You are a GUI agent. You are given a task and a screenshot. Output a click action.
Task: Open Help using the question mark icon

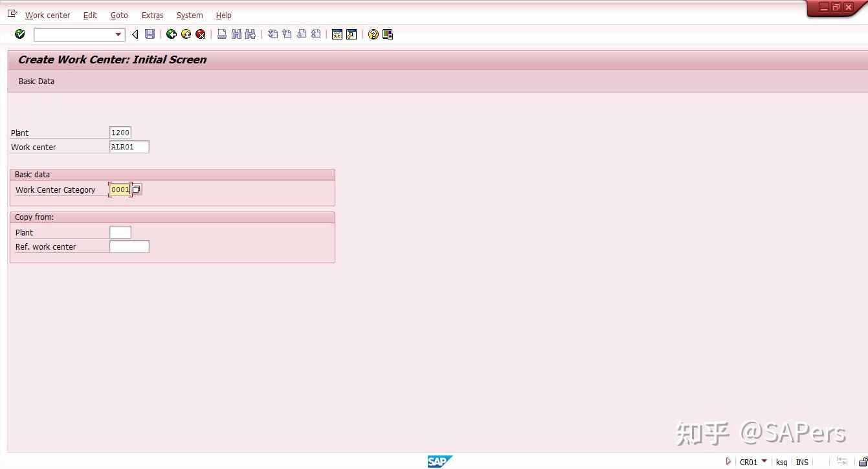pos(373,34)
